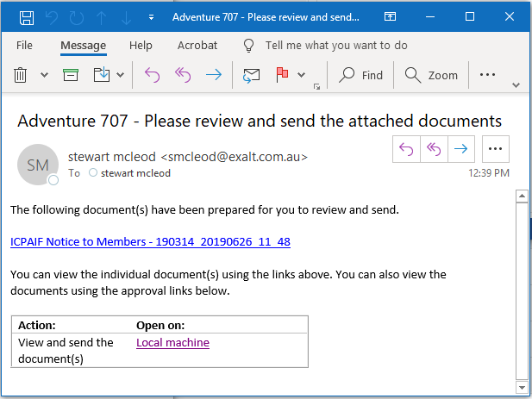Open more actions in message header
This screenshot has width=532, height=399.
495,149
